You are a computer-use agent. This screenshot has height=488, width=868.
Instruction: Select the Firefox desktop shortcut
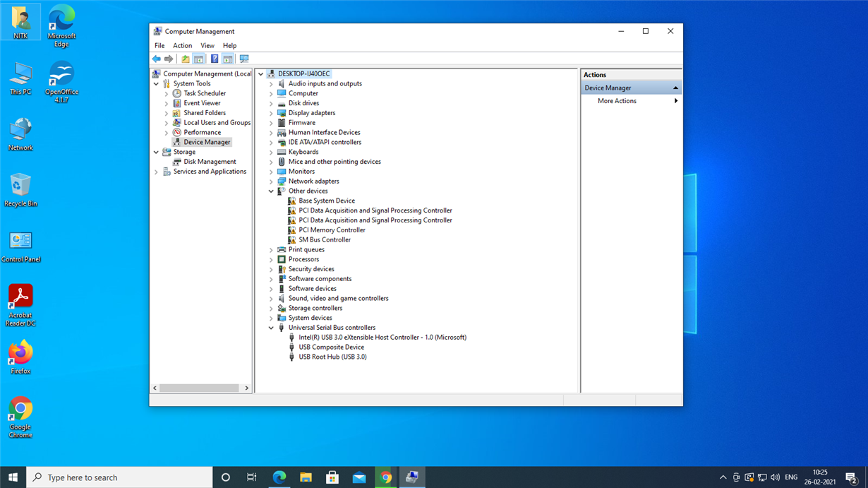(20, 357)
